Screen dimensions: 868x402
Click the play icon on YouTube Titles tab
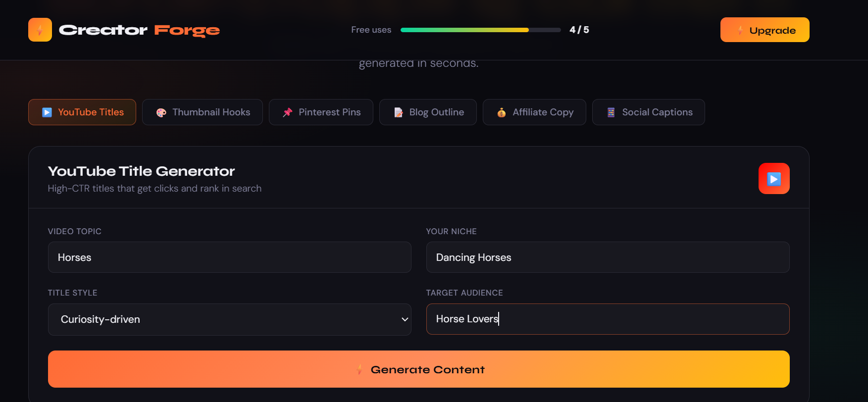point(47,112)
